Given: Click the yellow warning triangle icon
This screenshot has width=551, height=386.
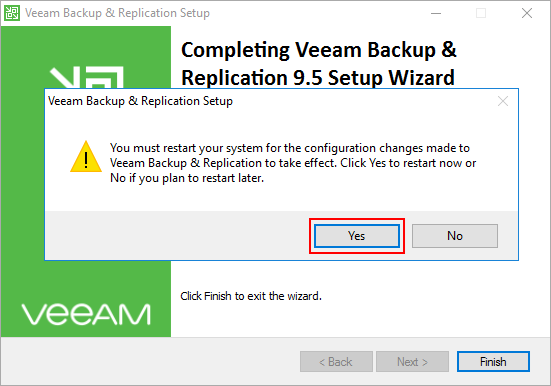Looking at the screenshot, I should [86, 157].
